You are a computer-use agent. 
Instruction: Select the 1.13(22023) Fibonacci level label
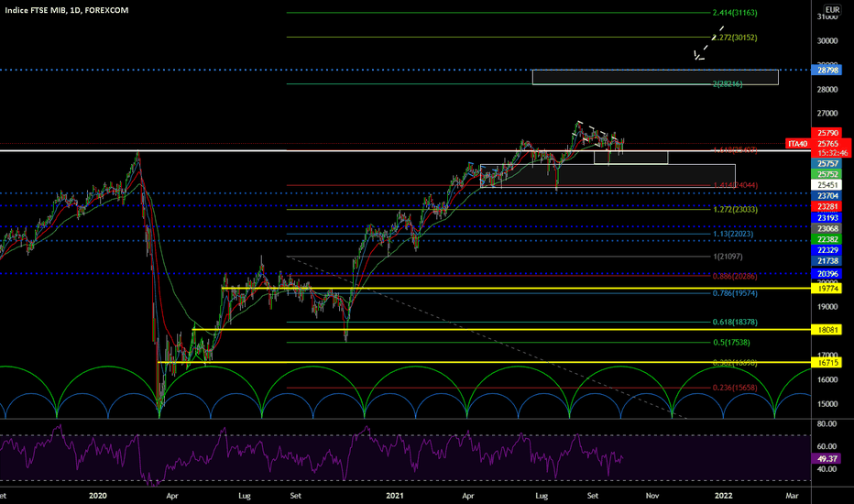[x=733, y=234]
